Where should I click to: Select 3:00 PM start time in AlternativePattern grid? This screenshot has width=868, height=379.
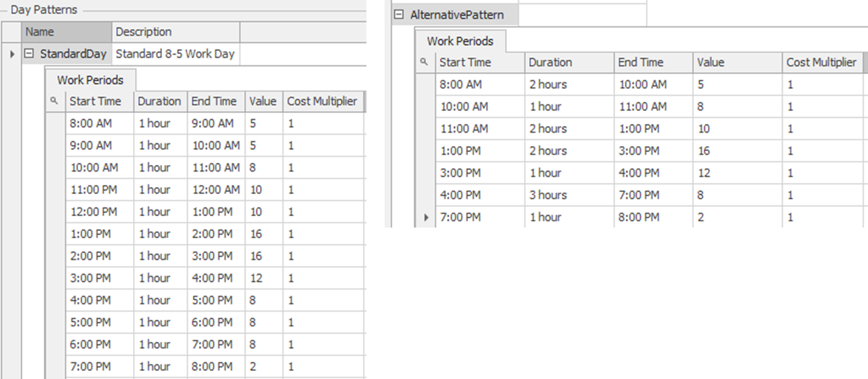pyautogui.click(x=479, y=173)
